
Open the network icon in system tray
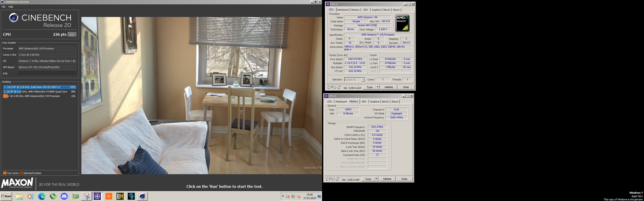tap(293, 196)
